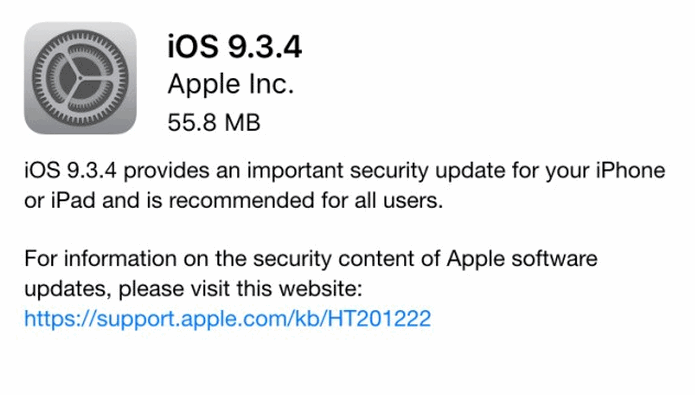
Task: Click the text please visit this website
Action: tap(241, 290)
